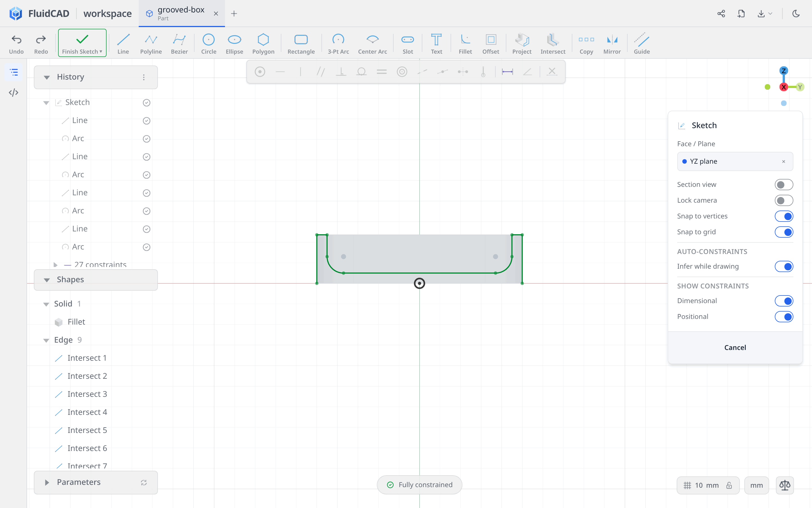
Task: Expand the 27 constraints node
Action: click(56, 265)
